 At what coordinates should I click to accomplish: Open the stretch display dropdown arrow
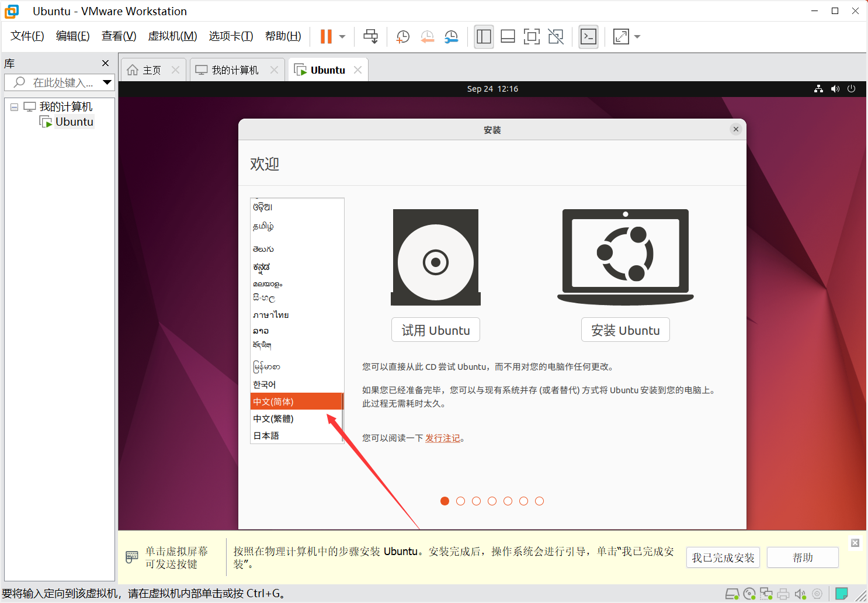(637, 37)
